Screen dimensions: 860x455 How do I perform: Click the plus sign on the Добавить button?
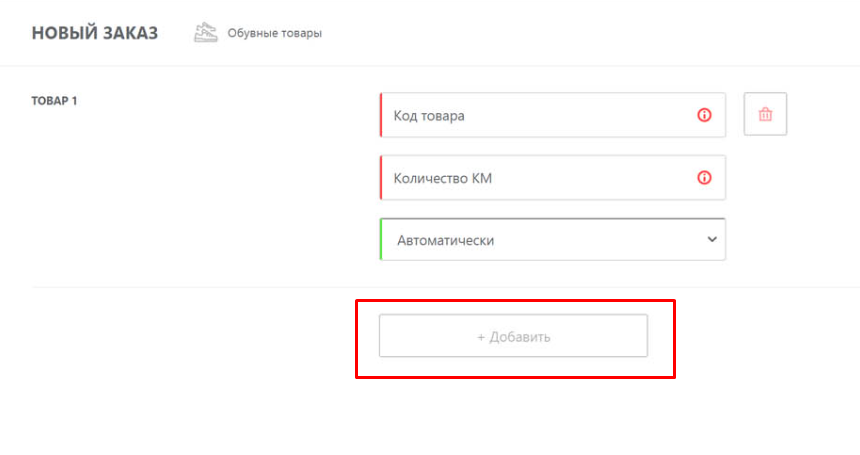tap(481, 337)
